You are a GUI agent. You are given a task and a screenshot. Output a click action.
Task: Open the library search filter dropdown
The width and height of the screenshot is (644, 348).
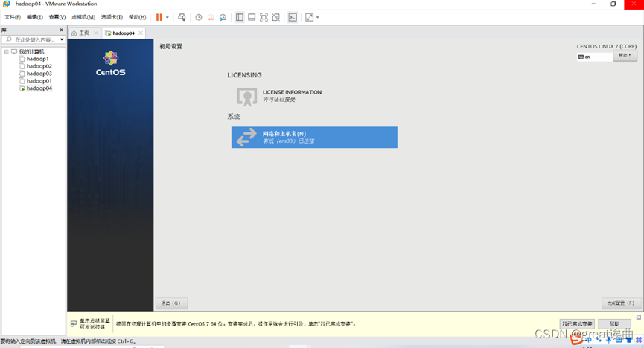62,40
